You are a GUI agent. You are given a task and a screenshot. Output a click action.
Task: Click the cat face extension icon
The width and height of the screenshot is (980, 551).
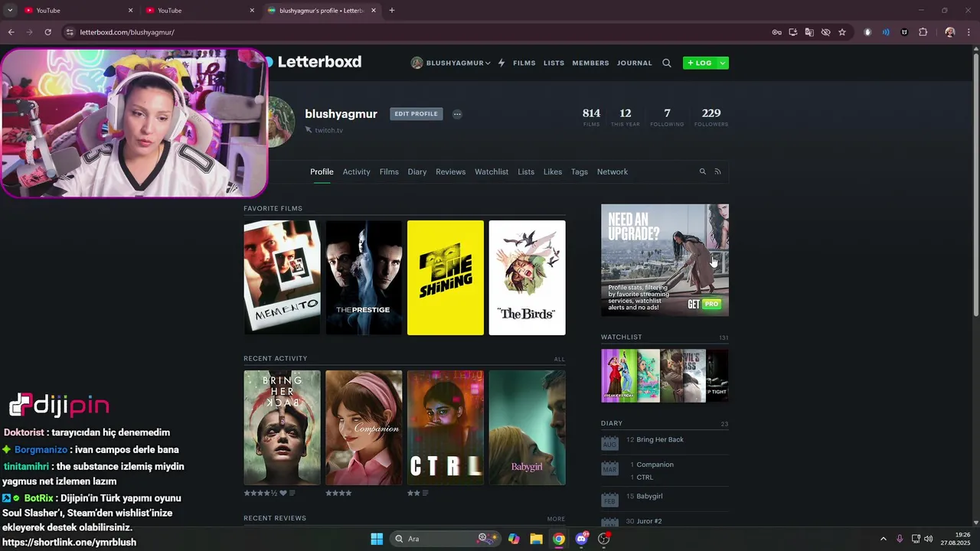(904, 32)
